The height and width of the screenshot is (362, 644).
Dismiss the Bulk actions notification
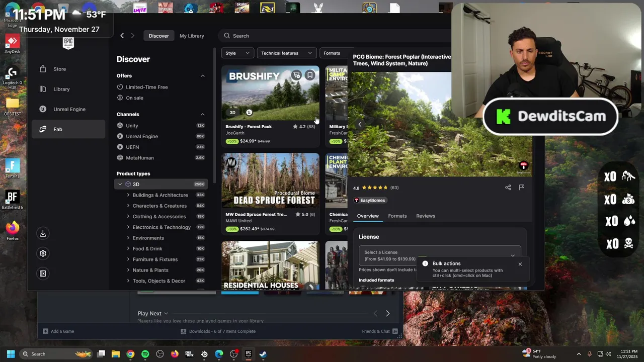coord(520,264)
